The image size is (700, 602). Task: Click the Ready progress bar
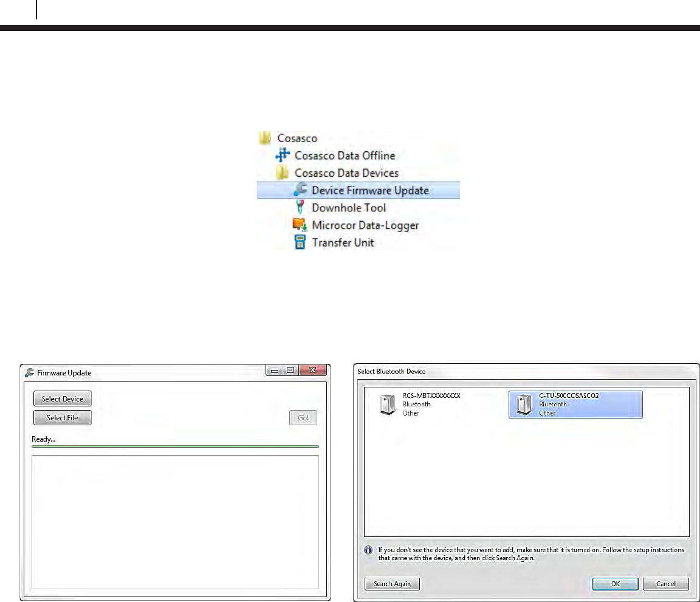coord(175,446)
